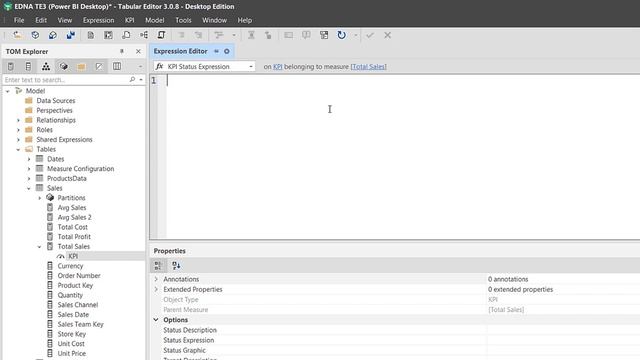The height and width of the screenshot is (360, 640).
Task: Collapse the Tables folder
Action: (18, 149)
